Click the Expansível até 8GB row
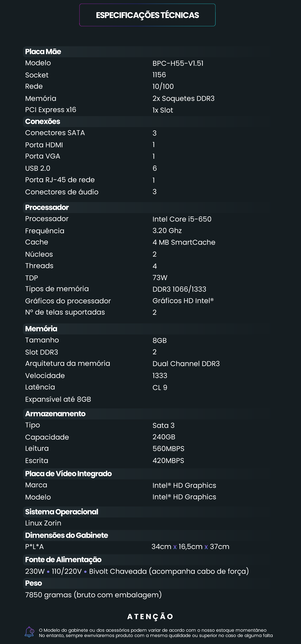 click(x=58, y=399)
